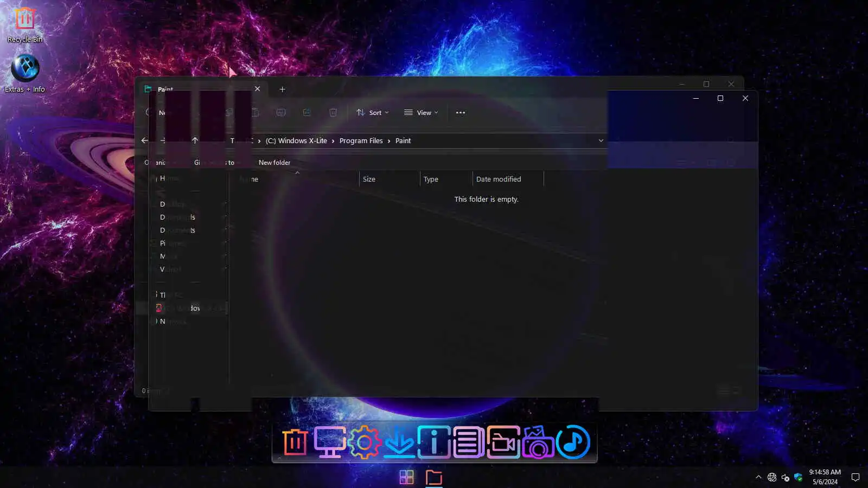Screen dimensions: 868x488
Task: Click the Windows Start button on taskbar
Action: [x=406, y=477]
